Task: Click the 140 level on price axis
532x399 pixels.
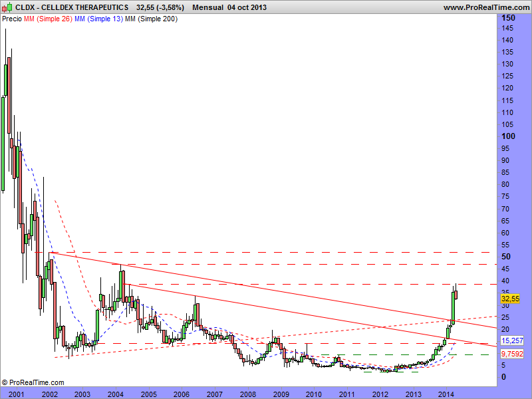Action: [507, 40]
